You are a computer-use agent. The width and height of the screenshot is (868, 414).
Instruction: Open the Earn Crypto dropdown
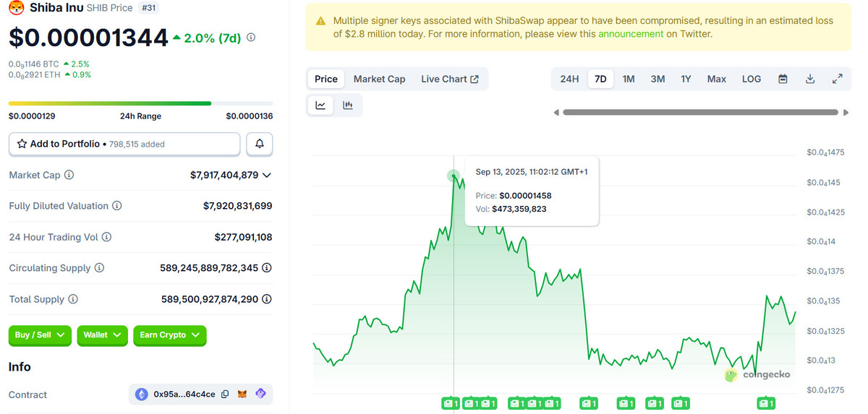170,335
